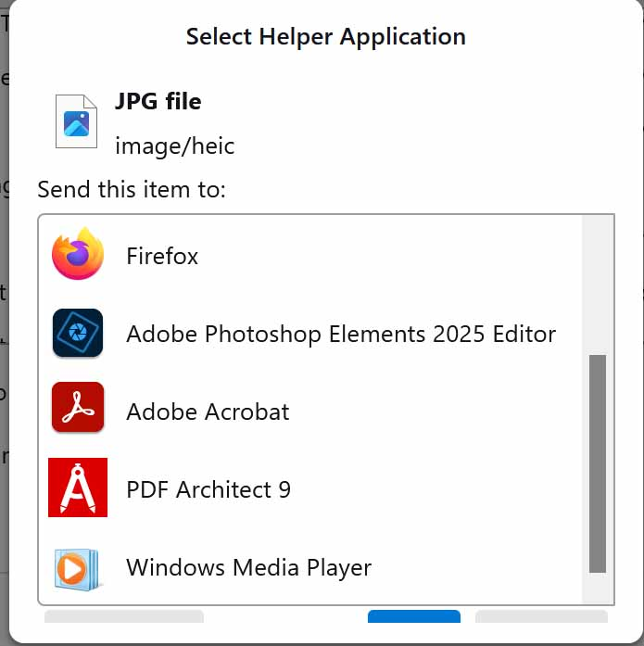Image resolution: width=644 pixels, height=646 pixels.
Task: Click the JPG file type icon
Action: (x=76, y=121)
